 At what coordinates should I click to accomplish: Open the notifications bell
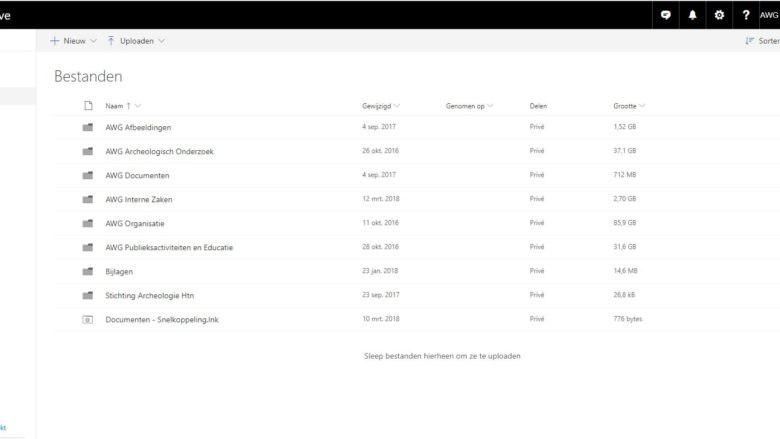[692, 15]
